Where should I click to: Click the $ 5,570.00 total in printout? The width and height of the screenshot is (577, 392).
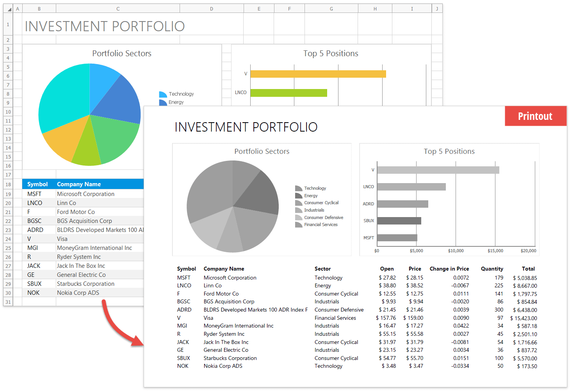tap(525, 358)
